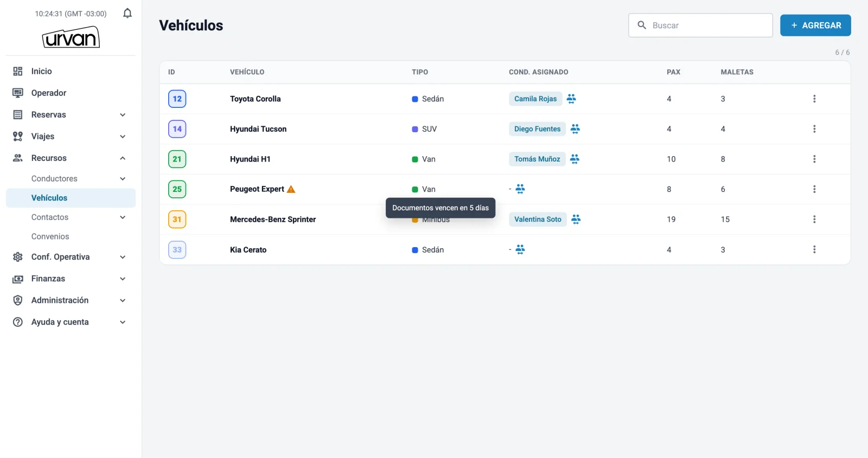Click the search magnifier icon
Viewport: 868px width, 458px height.
tap(642, 25)
